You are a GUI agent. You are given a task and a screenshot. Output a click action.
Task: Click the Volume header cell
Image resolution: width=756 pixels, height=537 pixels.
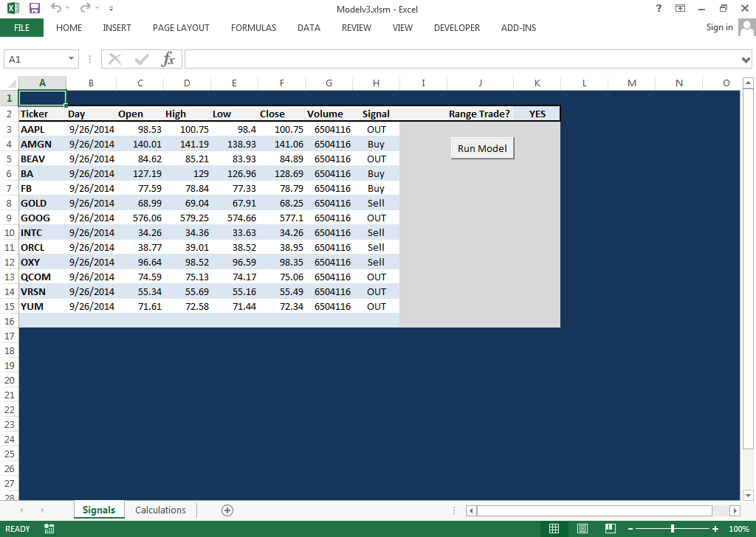[x=329, y=114]
